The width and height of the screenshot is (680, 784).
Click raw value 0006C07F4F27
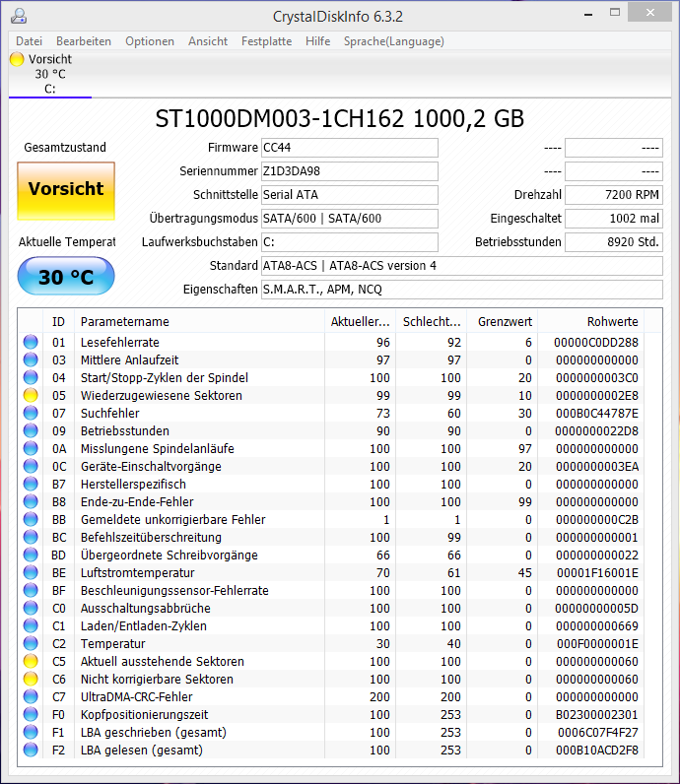[598, 733]
